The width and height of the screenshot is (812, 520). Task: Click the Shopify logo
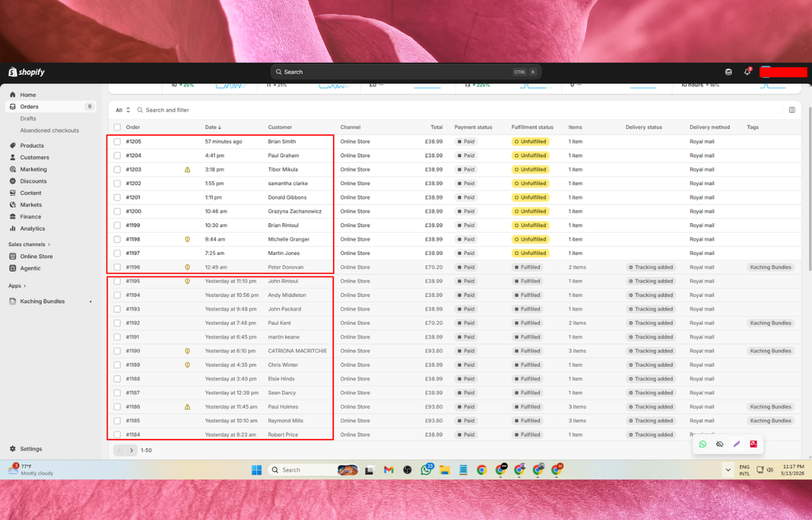(x=26, y=72)
